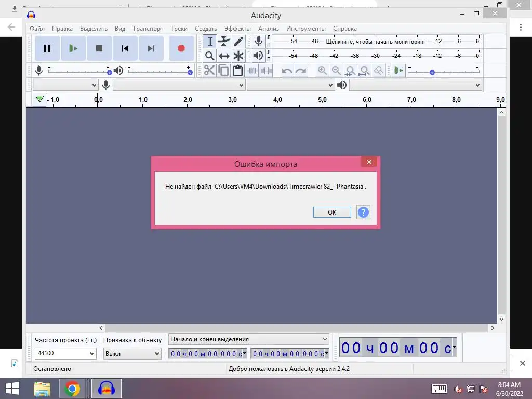Click the red Record button

pos(181,48)
